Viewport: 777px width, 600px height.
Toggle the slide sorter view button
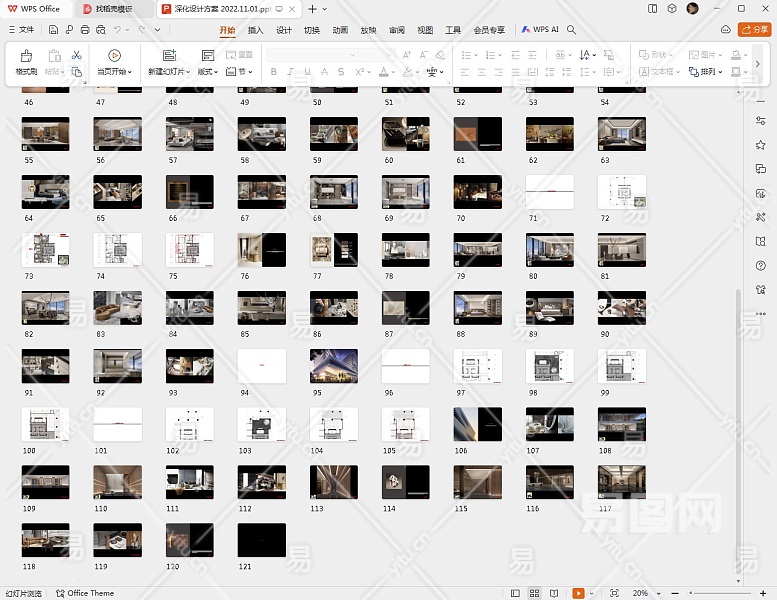535,593
